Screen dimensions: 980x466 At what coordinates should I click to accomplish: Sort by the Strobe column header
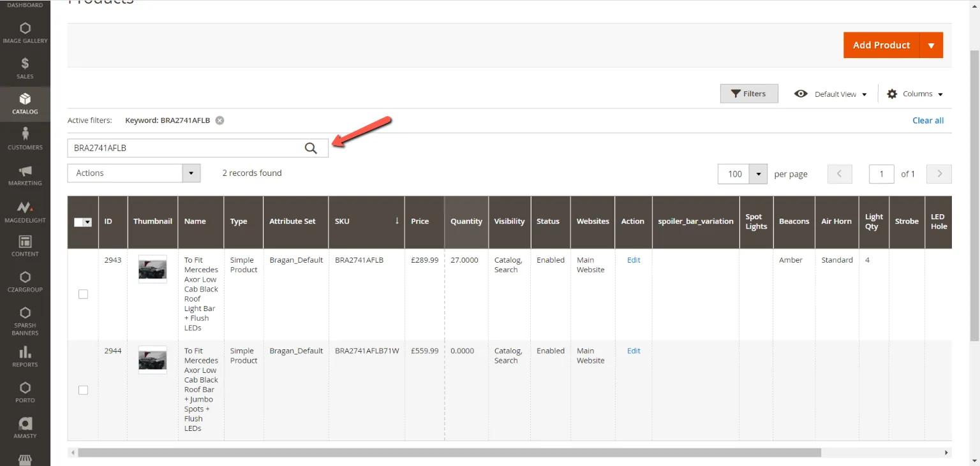[x=907, y=222]
